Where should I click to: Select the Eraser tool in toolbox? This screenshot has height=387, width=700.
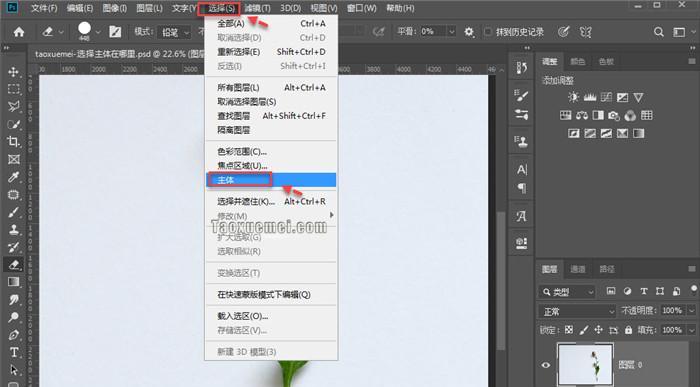pyautogui.click(x=13, y=264)
